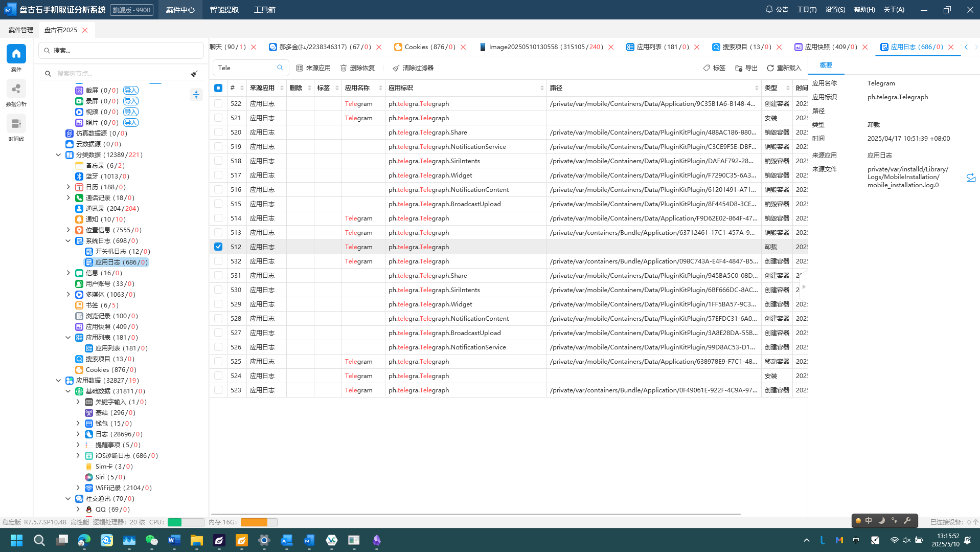Click the 搜索 input field at top
Viewport: 980px width, 552px height.
(121, 51)
